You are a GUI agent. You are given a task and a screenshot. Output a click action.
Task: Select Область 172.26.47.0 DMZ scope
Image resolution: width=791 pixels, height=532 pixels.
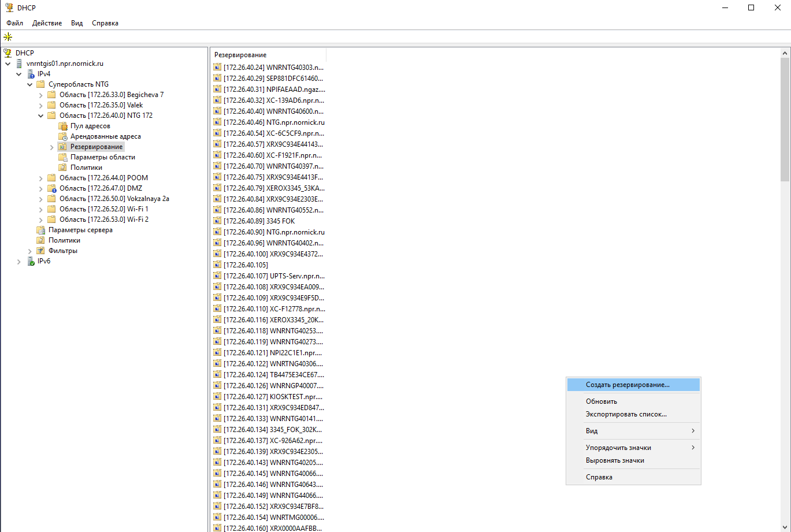(101, 188)
